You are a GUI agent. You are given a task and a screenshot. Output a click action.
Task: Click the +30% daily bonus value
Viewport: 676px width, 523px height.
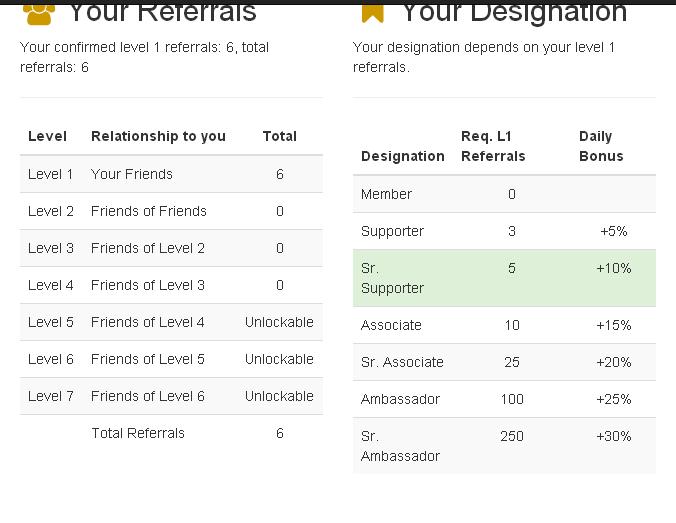tap(613, 436)
